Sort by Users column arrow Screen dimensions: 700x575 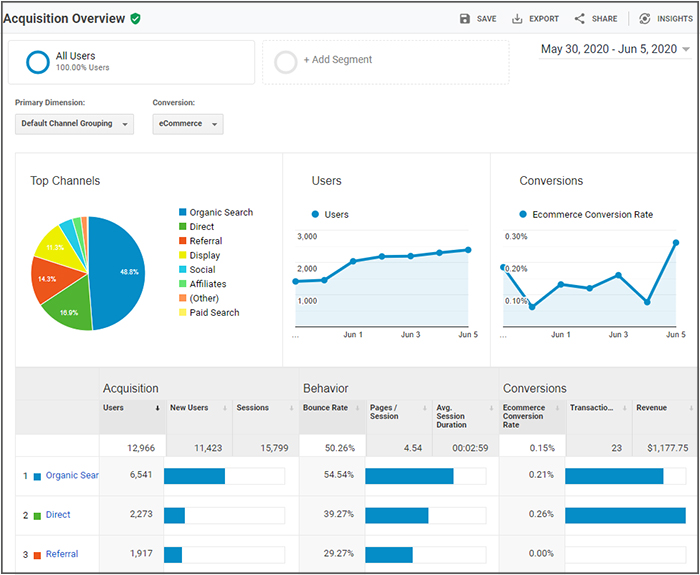tap(157, 408)
